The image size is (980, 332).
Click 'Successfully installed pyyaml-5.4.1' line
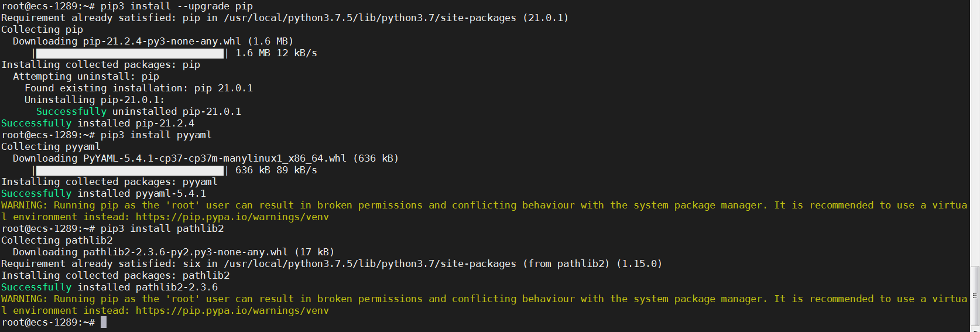[104, 194]
